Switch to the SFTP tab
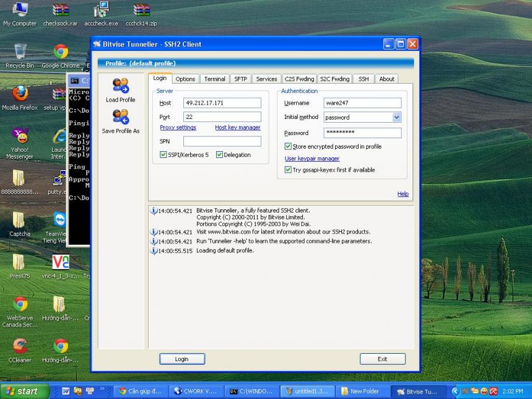The height and width of the screenshot is (399, 532). coord(240,79)
